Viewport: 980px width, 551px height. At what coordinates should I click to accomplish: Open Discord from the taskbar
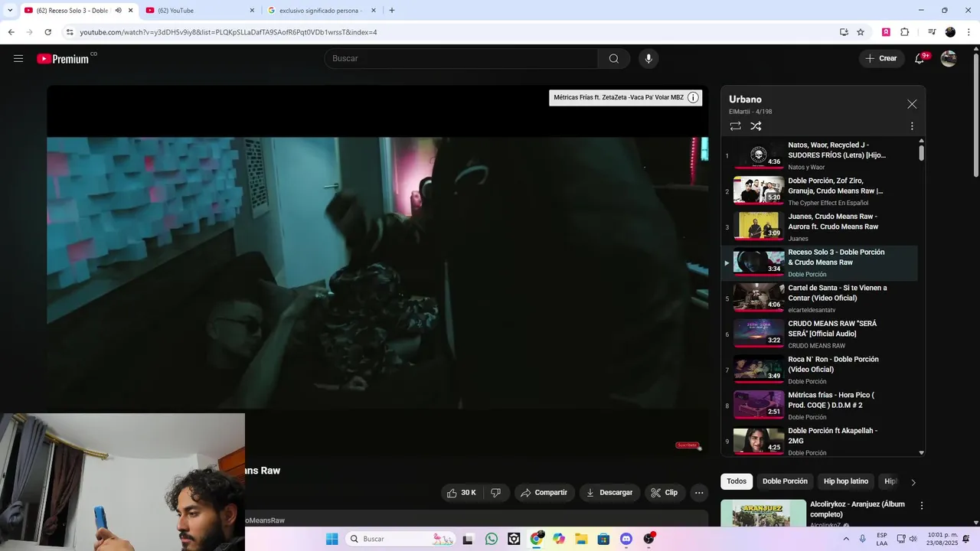(x=626, y=539)
